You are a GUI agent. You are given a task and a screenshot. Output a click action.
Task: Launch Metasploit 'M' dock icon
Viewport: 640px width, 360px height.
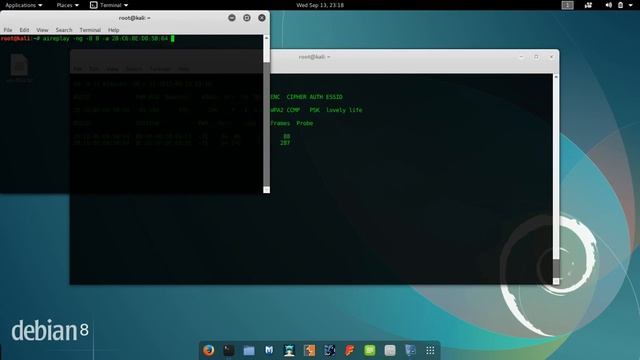point(269,350)
